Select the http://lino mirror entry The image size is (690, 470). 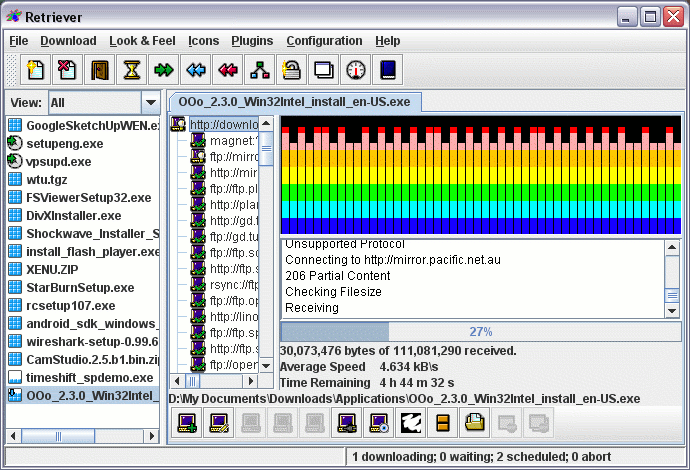tap(224, 317)
